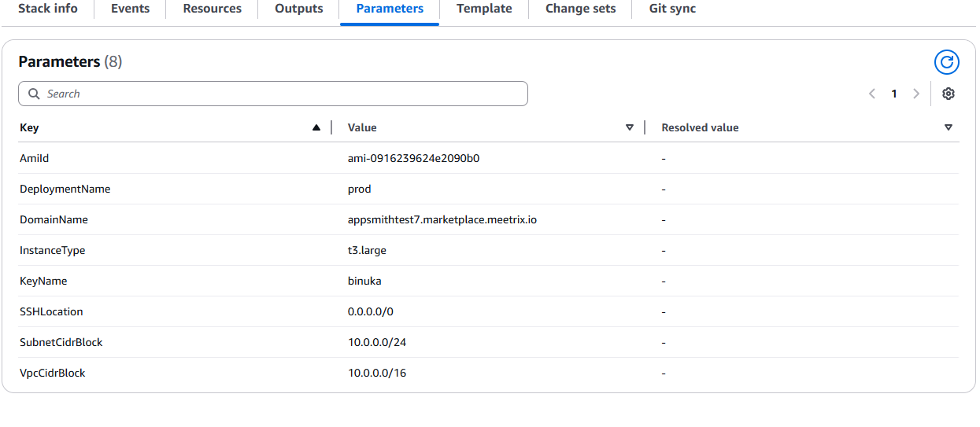980x427 pixels.
Task: Sort by Resolved value arrow
Action: tap(949, 127)
